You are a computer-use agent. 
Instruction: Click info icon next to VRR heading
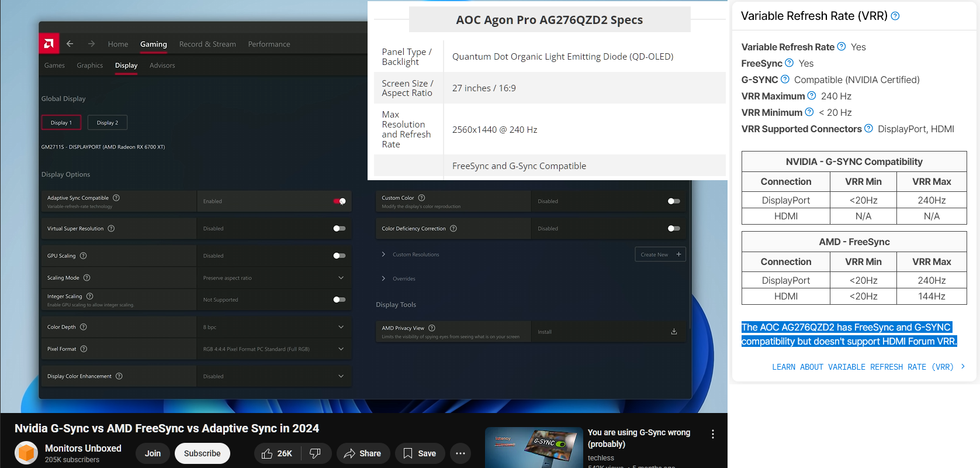(895, 16)
